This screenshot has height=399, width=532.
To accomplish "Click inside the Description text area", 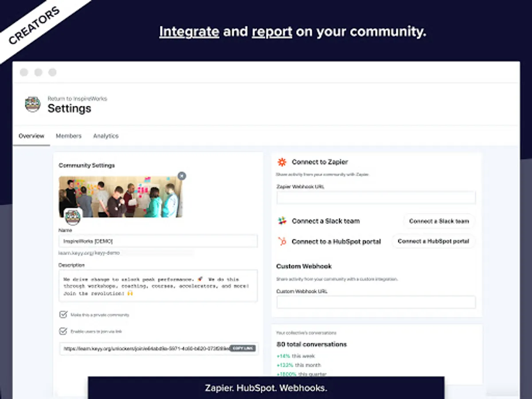I will 158,286.
